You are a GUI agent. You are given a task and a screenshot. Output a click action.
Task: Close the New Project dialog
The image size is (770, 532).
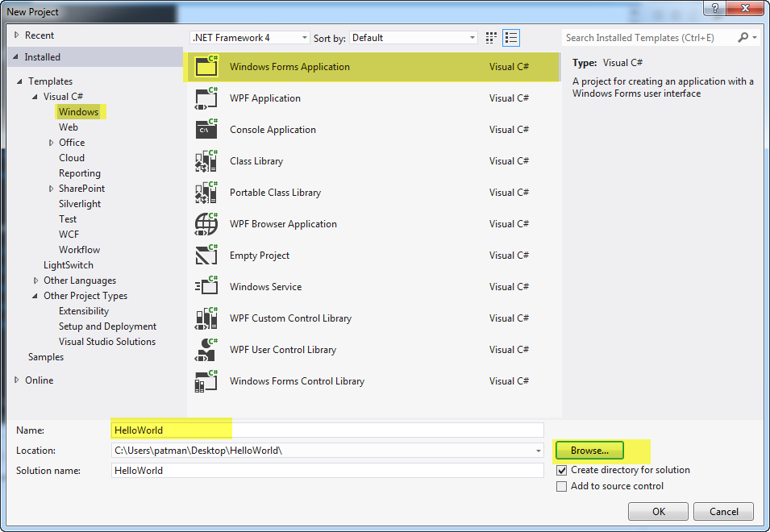point(745,8)
